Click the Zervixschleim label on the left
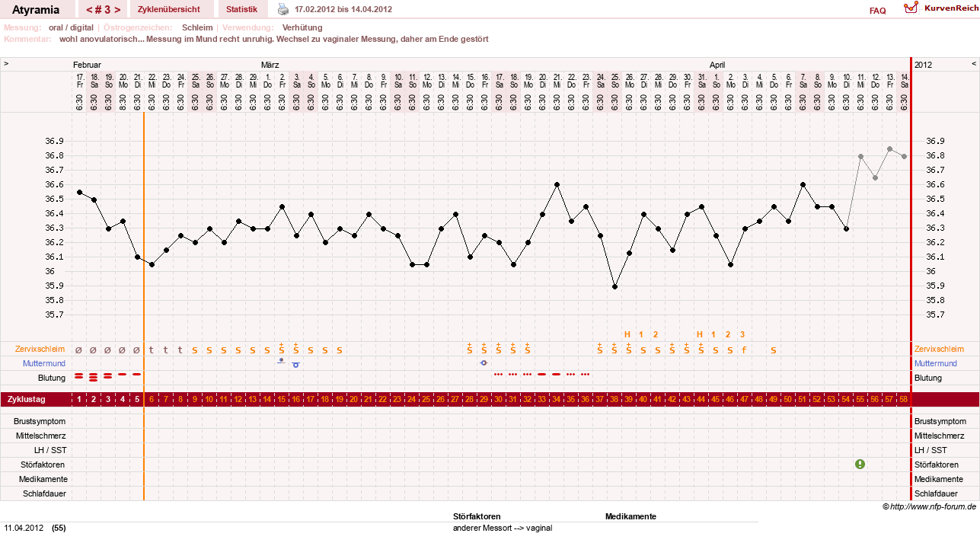Screen dimensions: 980x546 pyautogui.click(x=40, y=349)
